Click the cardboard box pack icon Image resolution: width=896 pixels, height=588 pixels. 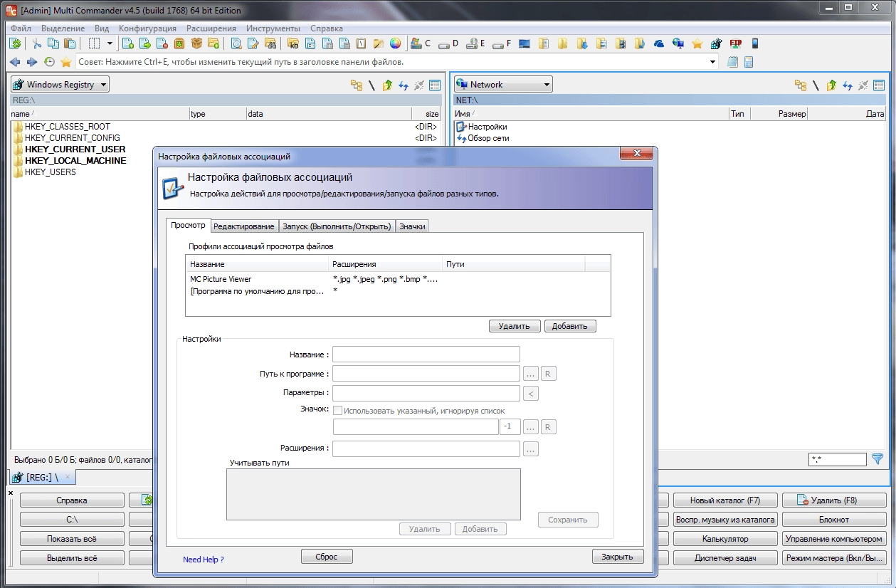pos(196,43)
